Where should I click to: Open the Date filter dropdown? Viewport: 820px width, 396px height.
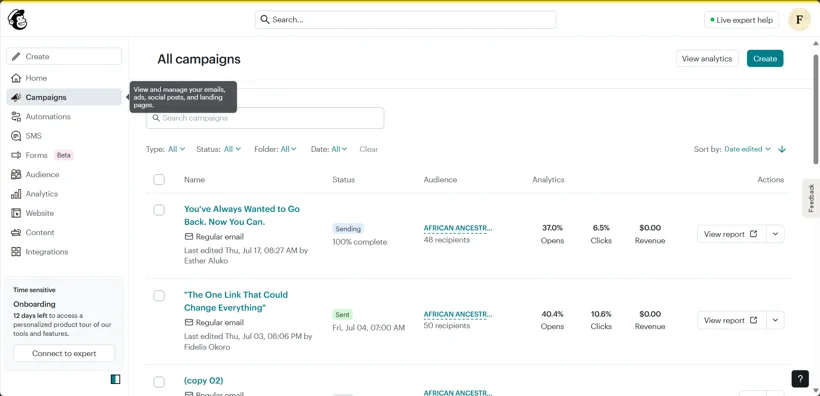coord(339,149)
